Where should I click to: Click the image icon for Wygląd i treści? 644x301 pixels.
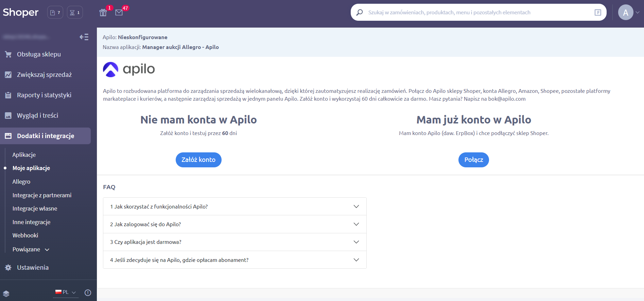click(x=8, y=116)
